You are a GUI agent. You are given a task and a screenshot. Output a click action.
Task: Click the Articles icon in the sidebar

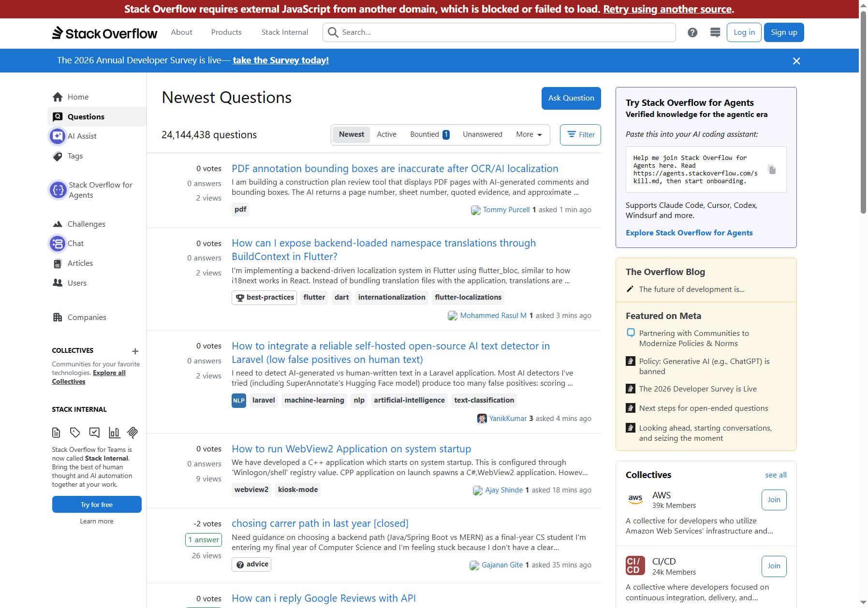[x=58, y=263]
